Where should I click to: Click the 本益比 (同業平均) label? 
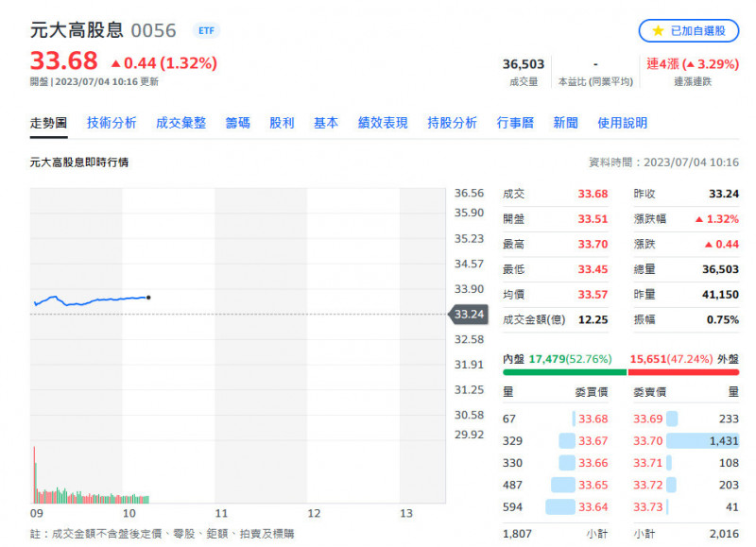(595, 82)
